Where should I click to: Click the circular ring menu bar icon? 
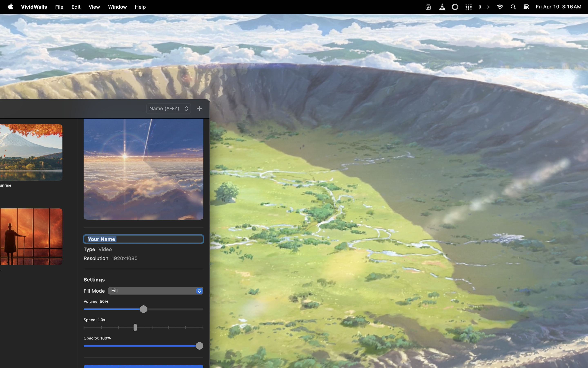(455, 7)
